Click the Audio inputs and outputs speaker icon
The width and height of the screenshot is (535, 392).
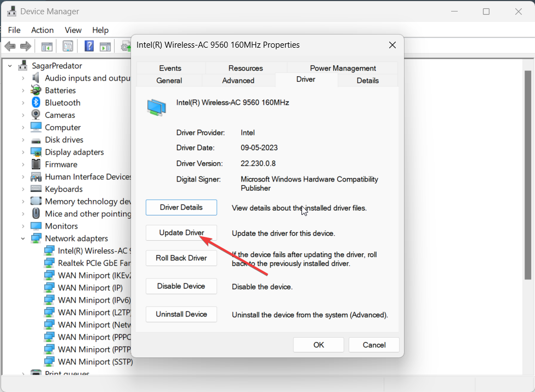pos(36,78)
